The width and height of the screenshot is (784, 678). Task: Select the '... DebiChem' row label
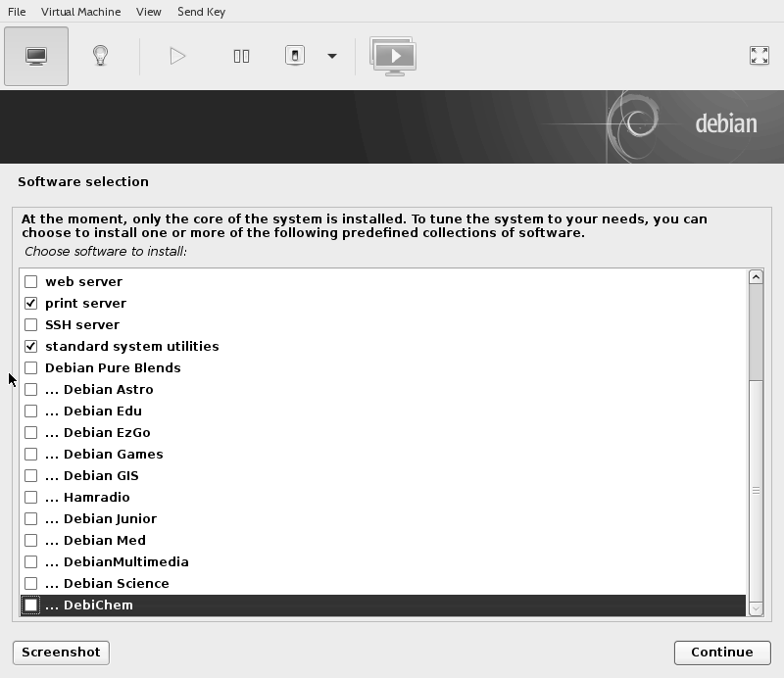89,605
